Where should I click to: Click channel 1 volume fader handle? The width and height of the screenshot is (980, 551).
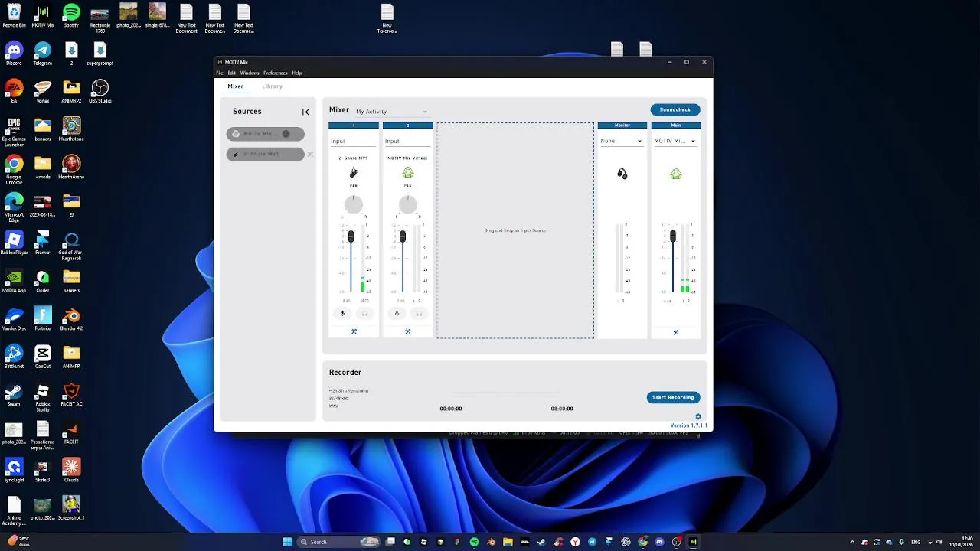pyautogui.click(x=351, y=236)
